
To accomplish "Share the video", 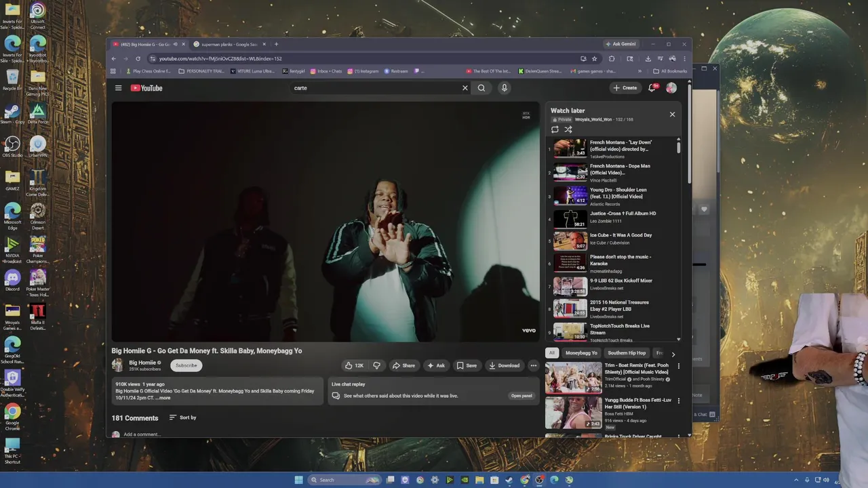I will click(x=403, y=365).
